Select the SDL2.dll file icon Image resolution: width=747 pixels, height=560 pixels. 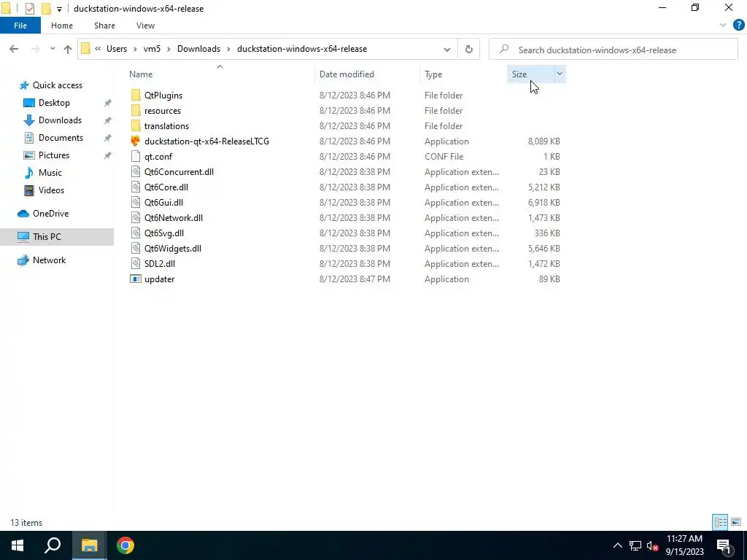(x=136, y=263)
